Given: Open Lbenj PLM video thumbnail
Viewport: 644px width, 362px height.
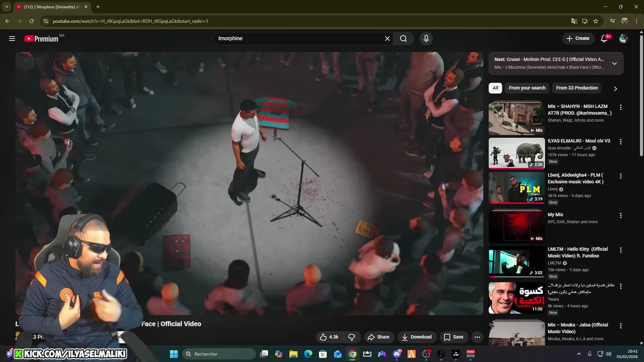Looking at the screenshot, I should pos(517,188).
